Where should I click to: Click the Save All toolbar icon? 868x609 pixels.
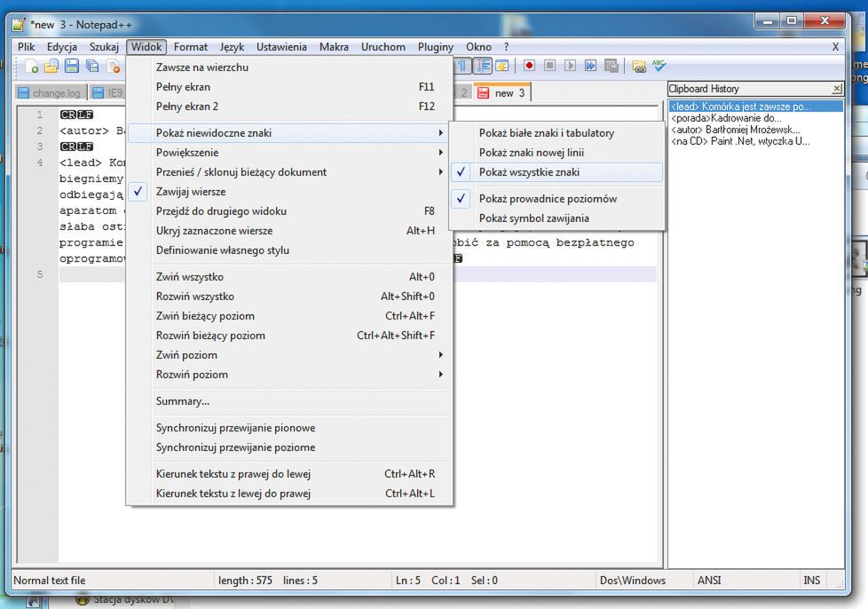pyautogui.click(x=92, y=67)
